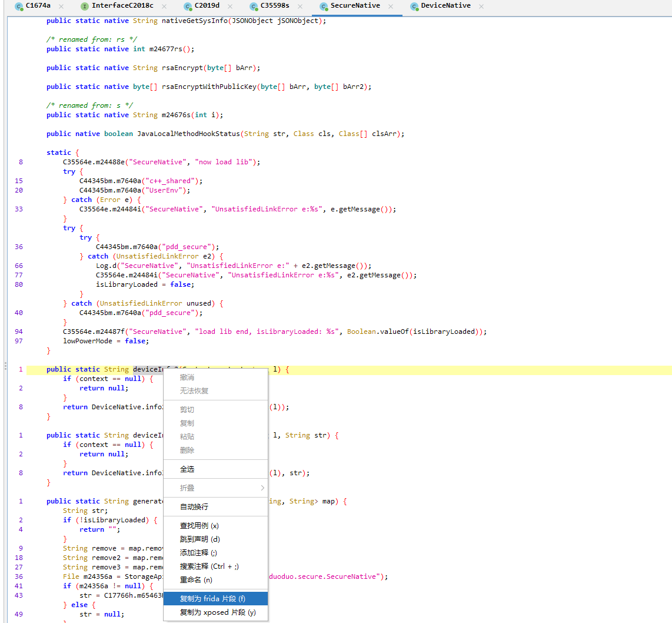Select 搜索注释 (Ctrl + ;) menu entry
The width and height of the screenshot is (672, 623).
215,566
